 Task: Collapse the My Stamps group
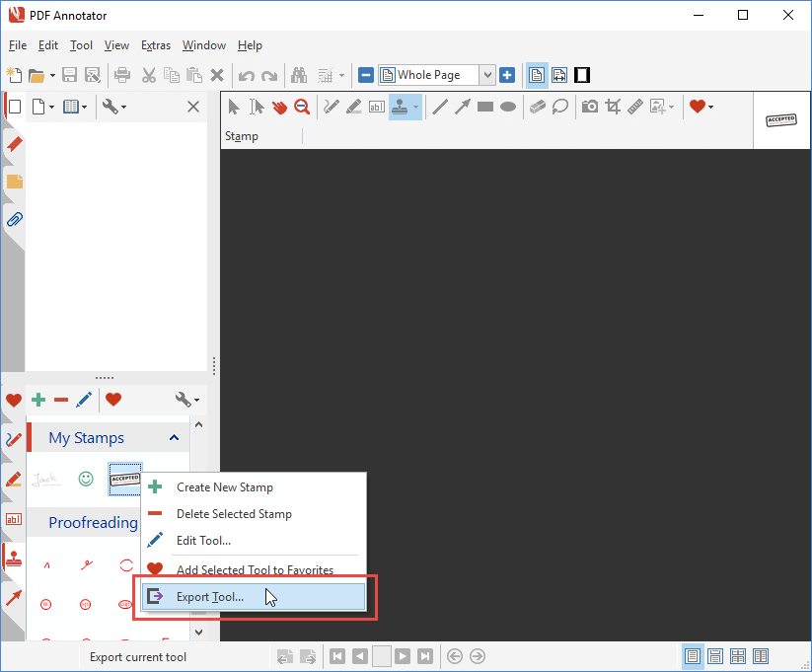click(174, 438)
